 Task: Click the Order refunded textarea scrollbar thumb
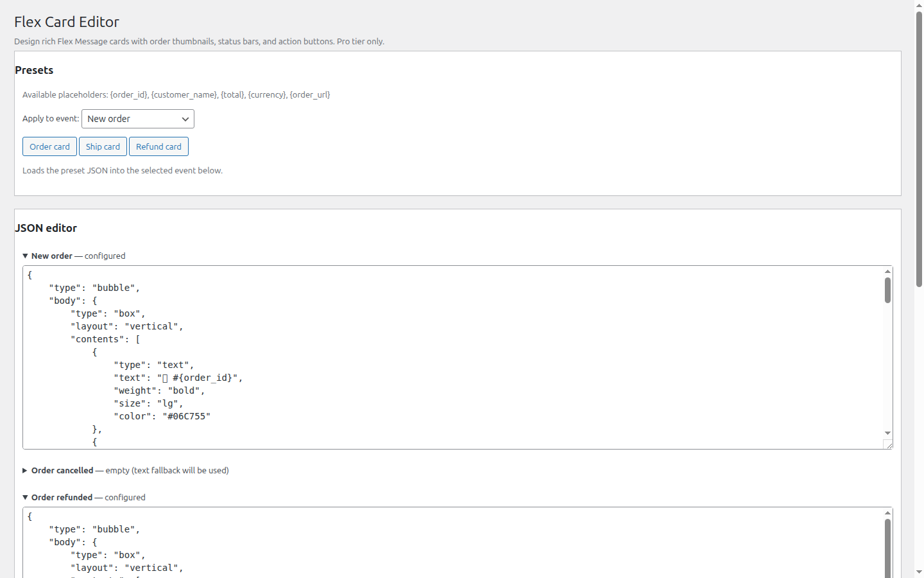pyautogui.click(x=887, y=548)
